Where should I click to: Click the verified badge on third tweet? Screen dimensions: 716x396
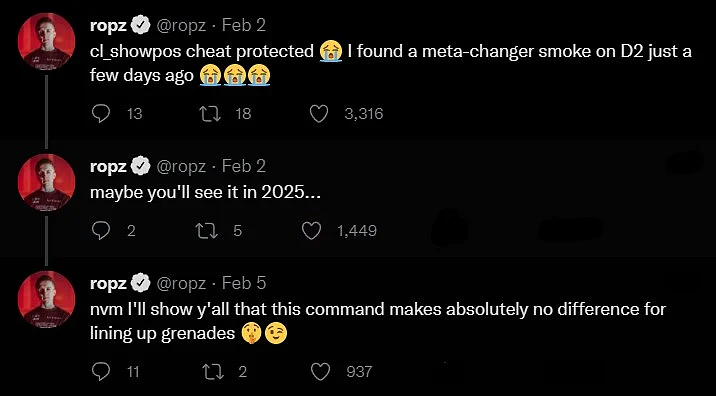click(141, 284)
